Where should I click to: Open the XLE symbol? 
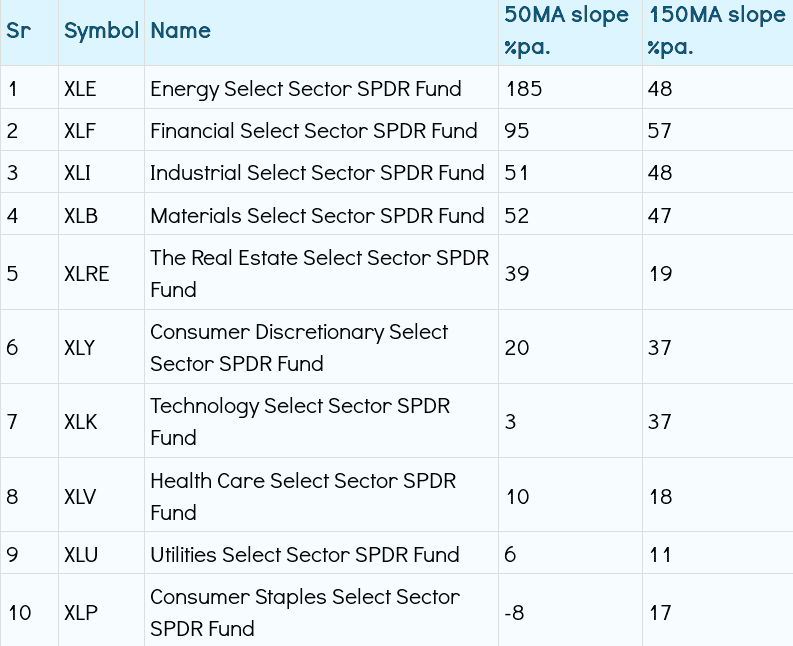[80, 89]
